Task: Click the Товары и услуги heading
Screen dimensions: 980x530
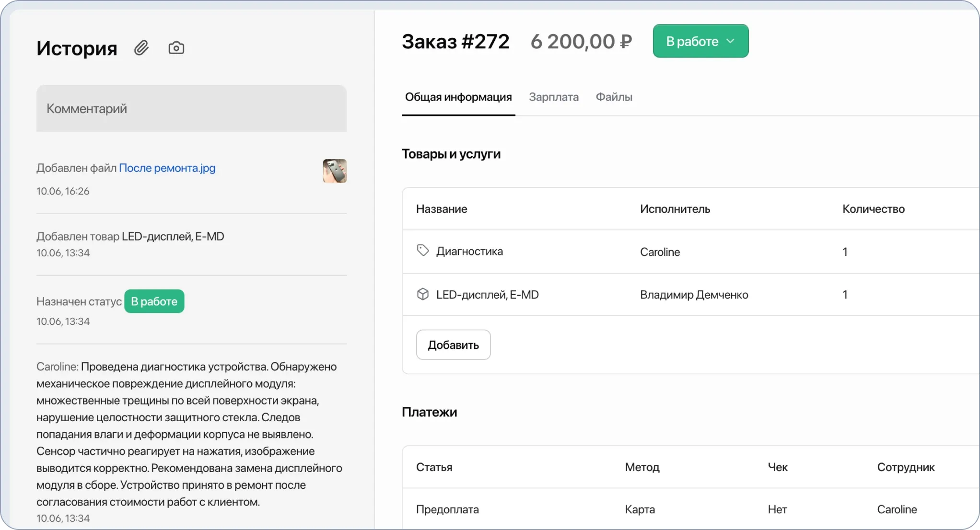Action: [451, 154]
